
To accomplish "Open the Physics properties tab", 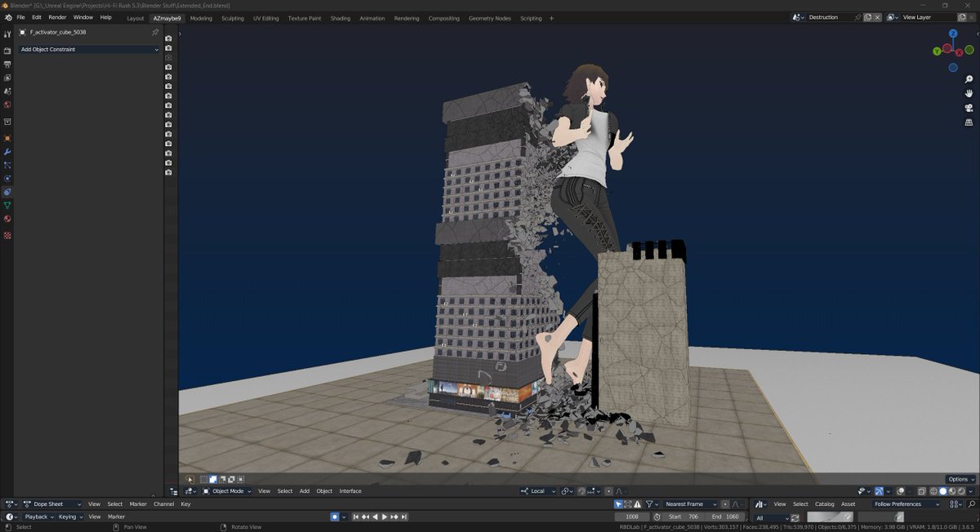I will (7, 178).
